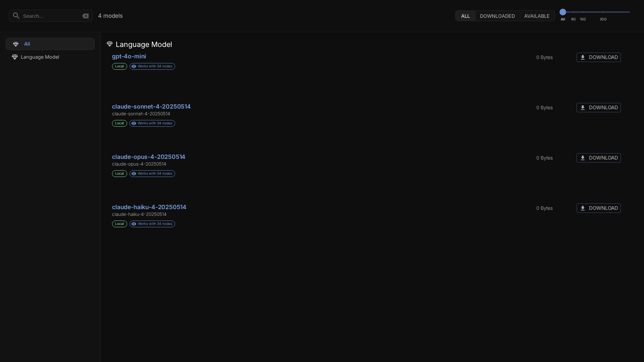Set size slider to 15G mark

583,12
